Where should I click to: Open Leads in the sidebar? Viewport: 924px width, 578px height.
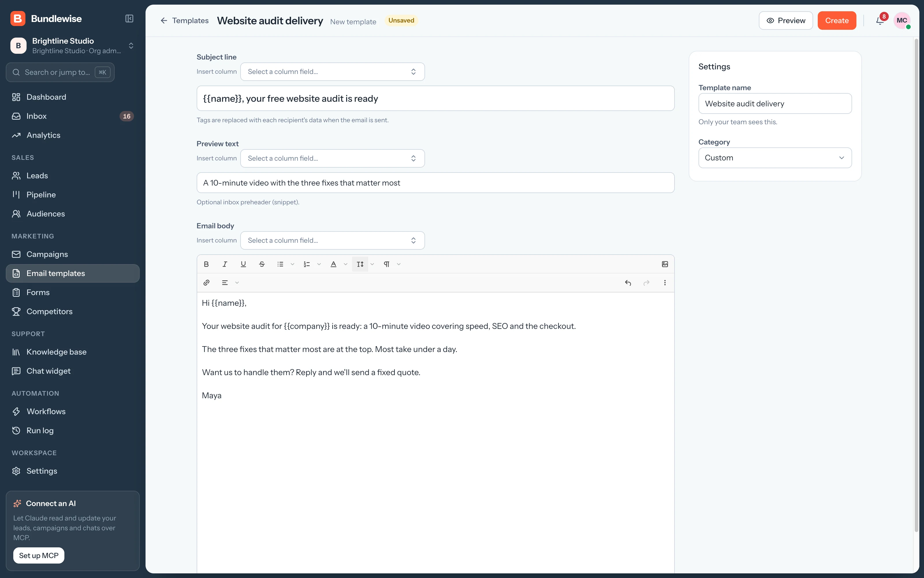click(x=72, y=176)
